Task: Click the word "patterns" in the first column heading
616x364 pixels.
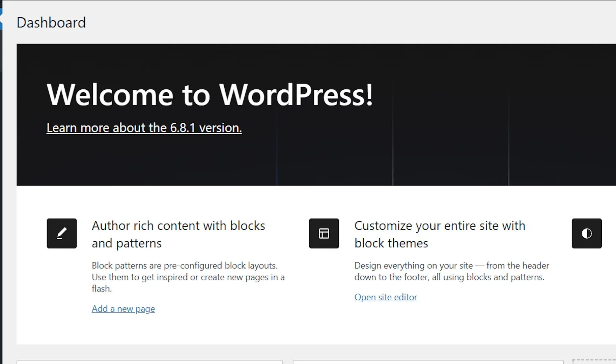Action: tap(139, 243)
